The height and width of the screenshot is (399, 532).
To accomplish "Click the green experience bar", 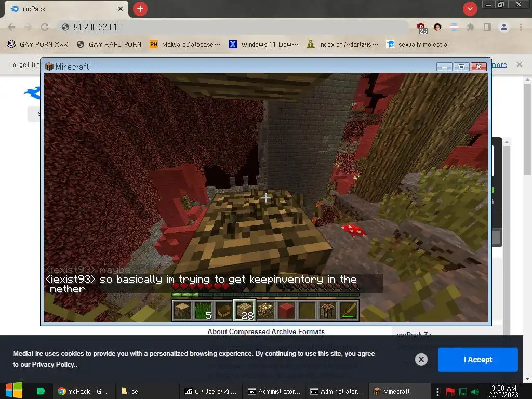I will click(x=265, y=295).
